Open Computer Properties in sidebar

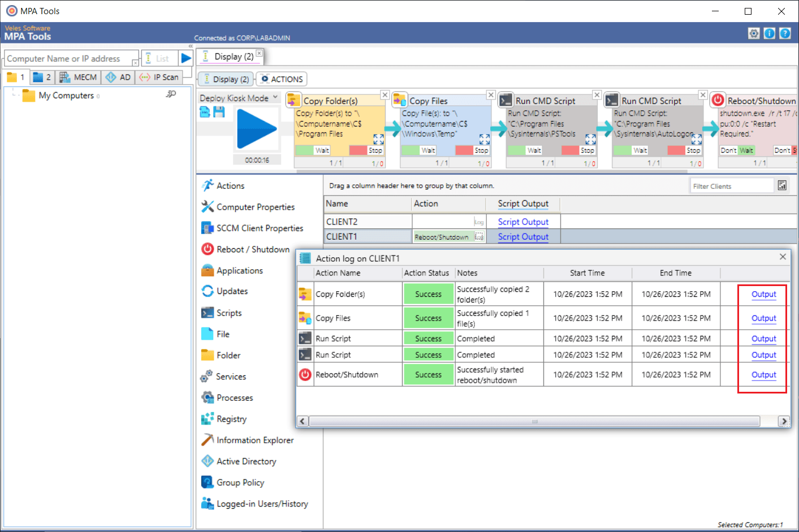click(x=256, y=207)
